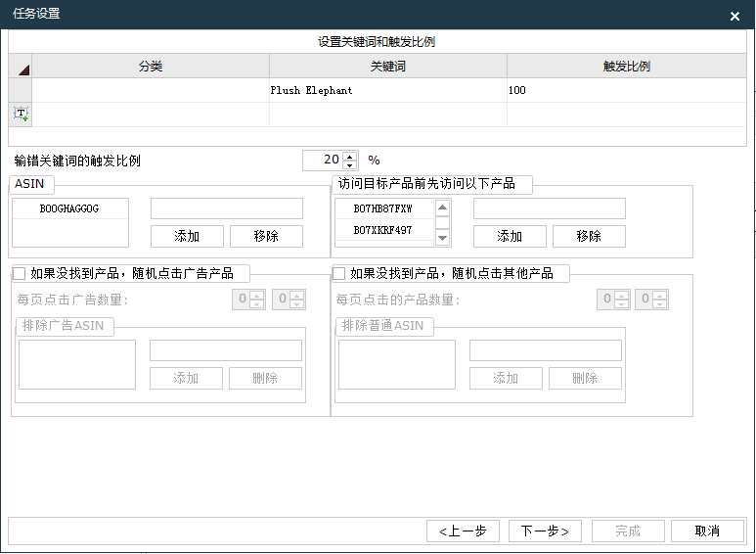This screenshot has width=756, height=554.
Task: Click the 分类 column header
Action: 151,67
